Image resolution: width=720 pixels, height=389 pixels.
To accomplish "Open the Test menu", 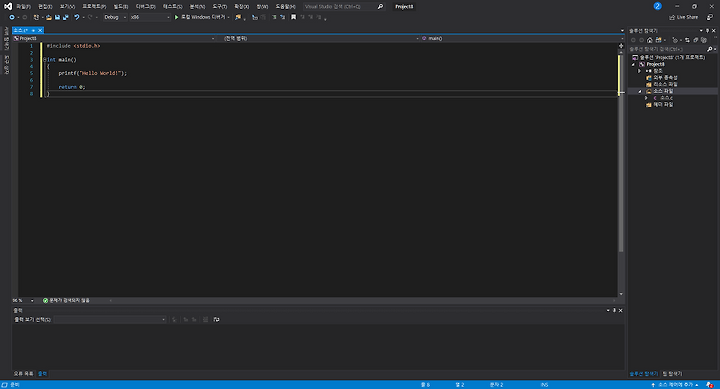I will click(172, 6).
